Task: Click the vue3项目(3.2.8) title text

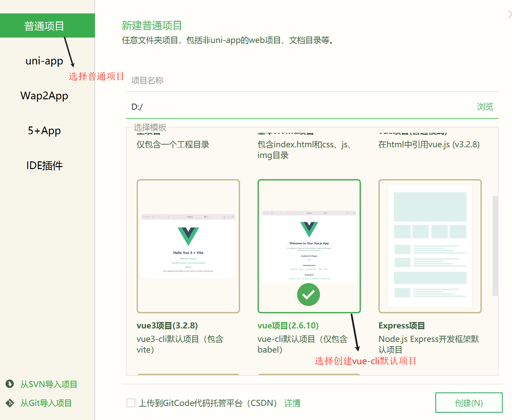Action: point(167,325)
